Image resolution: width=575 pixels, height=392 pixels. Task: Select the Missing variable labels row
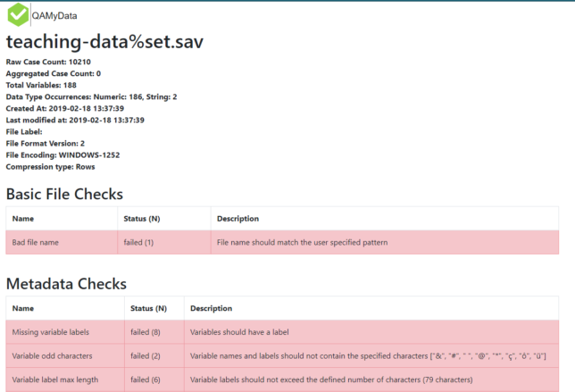click(282, 332)
